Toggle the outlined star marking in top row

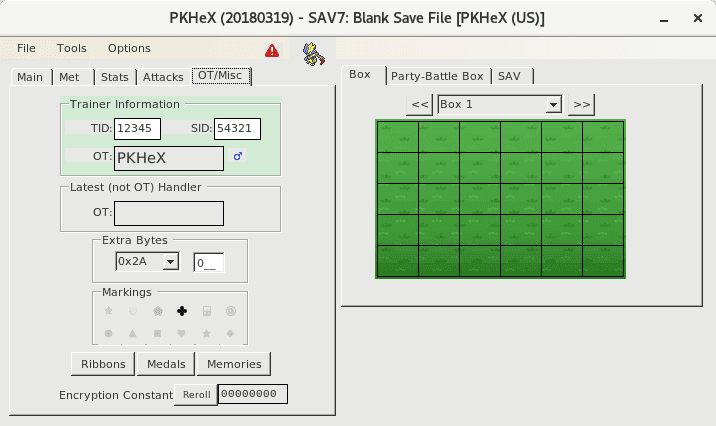point(108,311)
